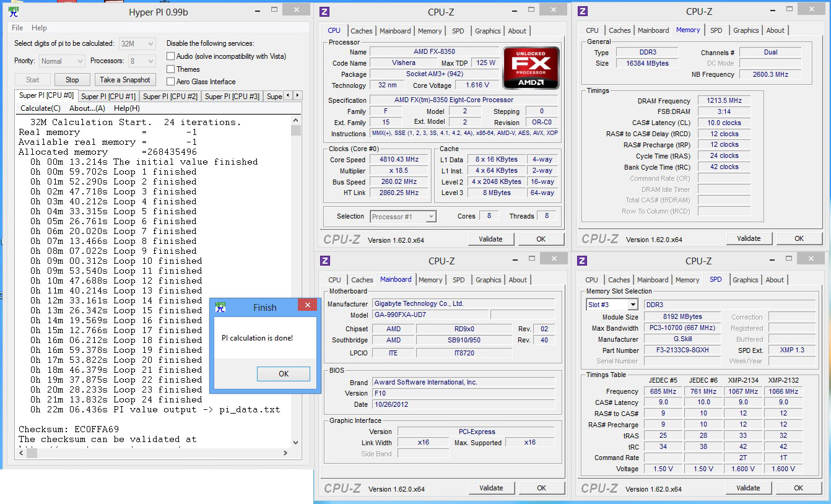Viewport: 831px width, 504px height.
Task: Click Z icon of CPU-Z SPD window
Action: point(581,261)
